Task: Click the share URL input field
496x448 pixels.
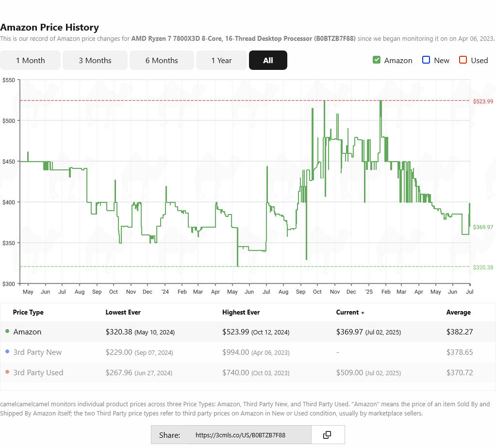Action: pyautogui.click(x=250, y=435)
